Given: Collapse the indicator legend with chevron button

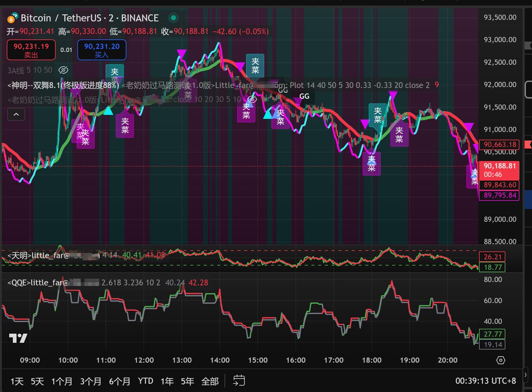Looking at the screenshot, I should (x=16, y=114).
